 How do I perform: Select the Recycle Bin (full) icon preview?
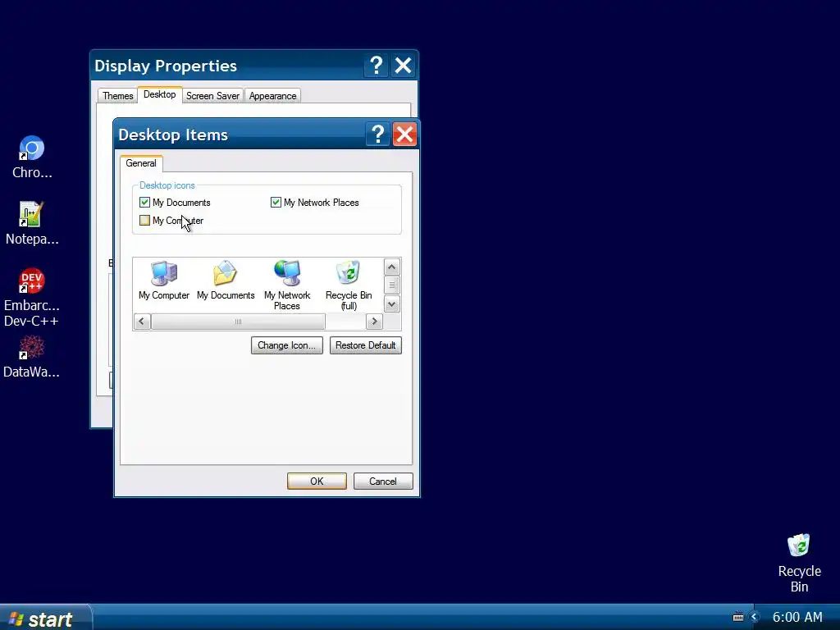[349, 285]
